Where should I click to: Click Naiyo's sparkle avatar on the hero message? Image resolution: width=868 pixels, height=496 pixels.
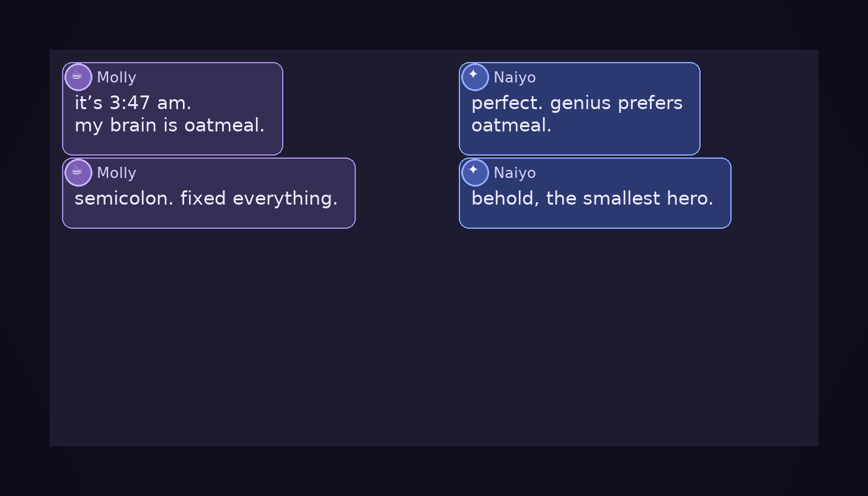click(475, 173)
